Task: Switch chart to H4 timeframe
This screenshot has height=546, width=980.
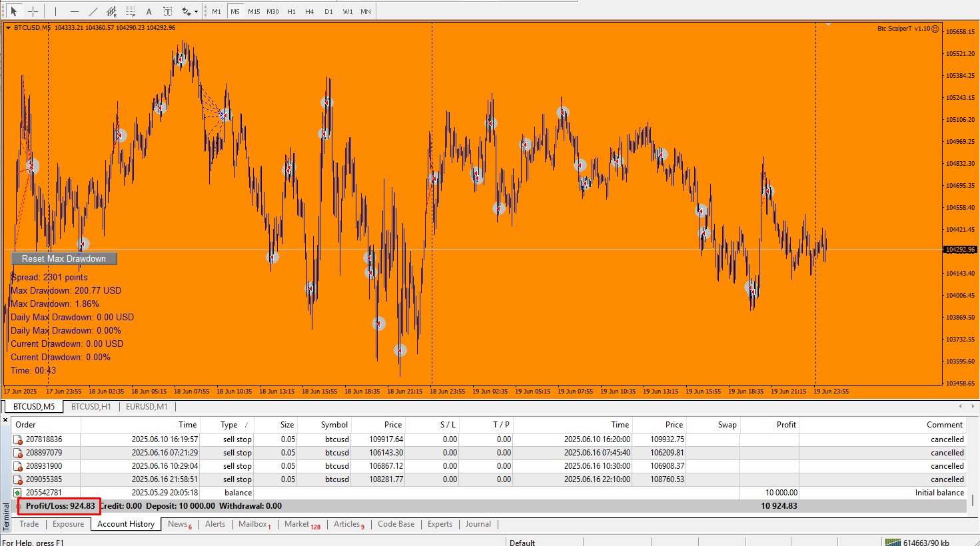Action: point(310,11)
